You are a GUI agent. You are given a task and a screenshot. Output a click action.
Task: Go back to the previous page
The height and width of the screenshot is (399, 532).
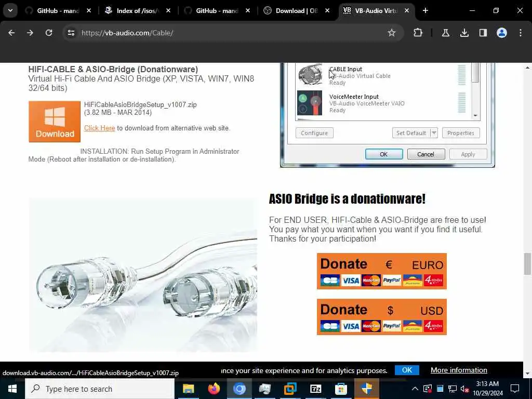[11, 33]
